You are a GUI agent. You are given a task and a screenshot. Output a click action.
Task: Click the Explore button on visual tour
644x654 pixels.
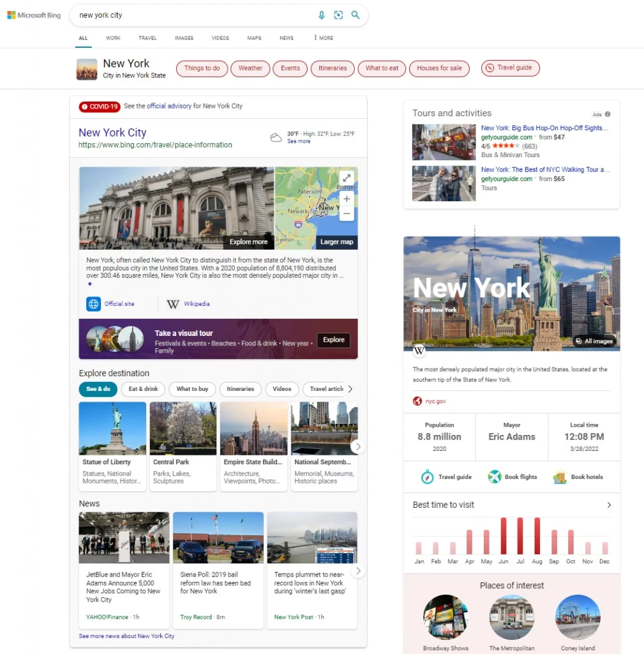333,340
